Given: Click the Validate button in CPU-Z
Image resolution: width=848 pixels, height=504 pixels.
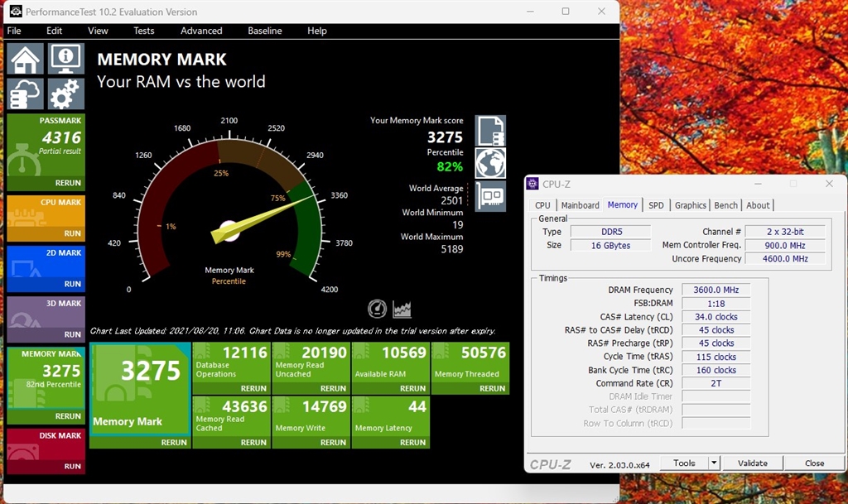Looking at the screenshot, I should click(752, 463).
